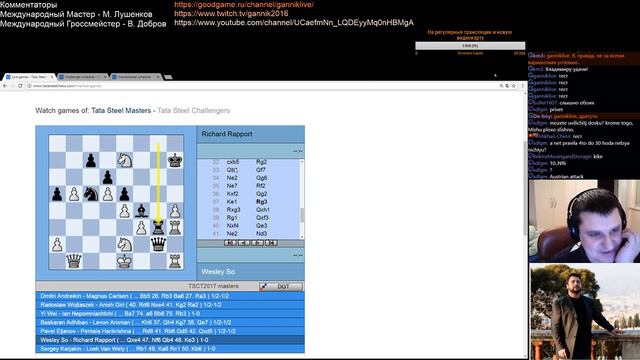This screenshot has width=640, height=360.
Task: Open the Tata Steel Masters games link
Action: 121,111
